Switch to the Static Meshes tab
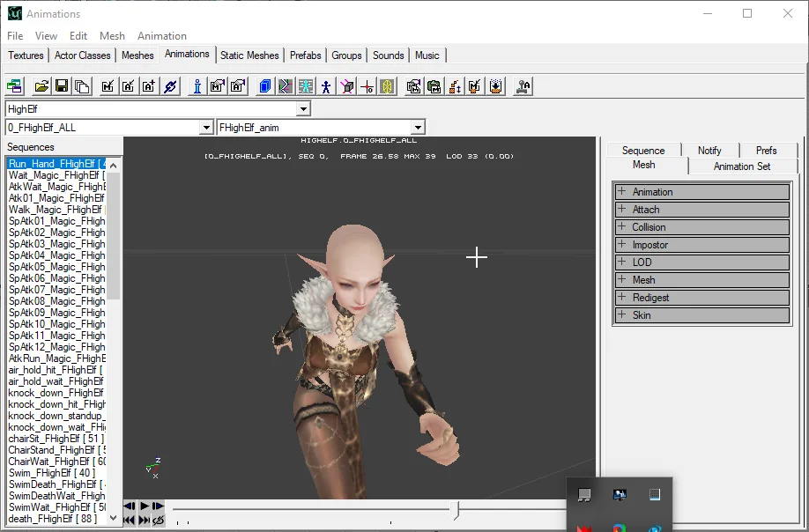 (249, 55)
